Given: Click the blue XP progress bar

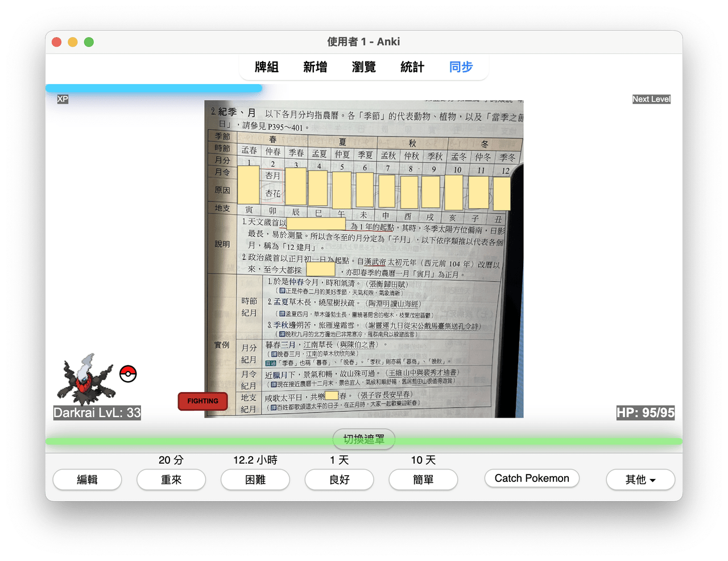Looking at the screenshot, I should click(x=154, y=88).
